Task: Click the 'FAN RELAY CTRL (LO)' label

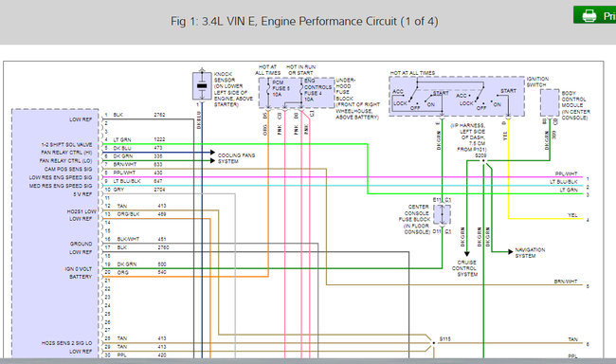Action: [65, 161]
